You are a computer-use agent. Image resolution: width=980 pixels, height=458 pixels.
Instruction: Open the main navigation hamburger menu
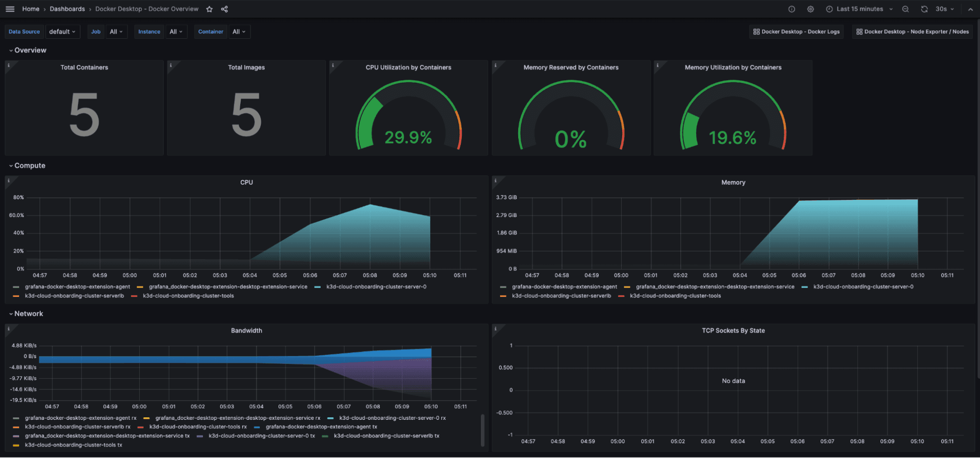coord(10,9)
